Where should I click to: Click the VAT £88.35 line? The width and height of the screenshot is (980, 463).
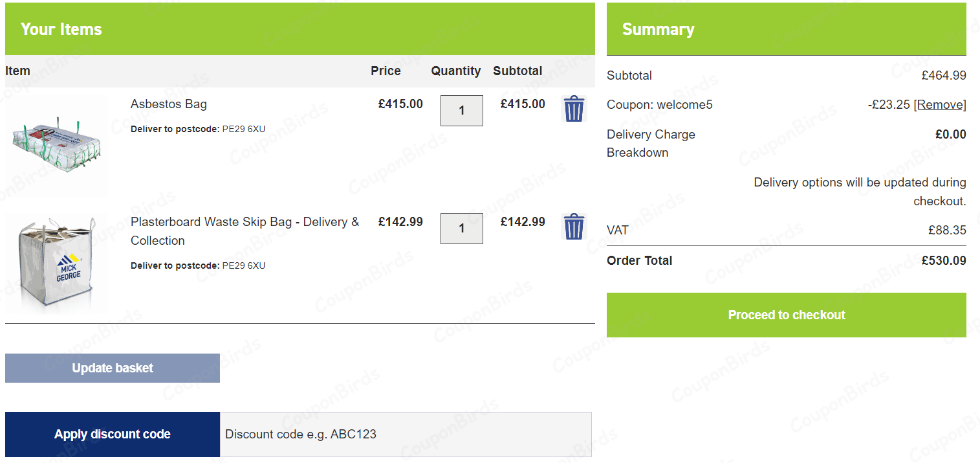pyautogui.click(x=786, y=230)
